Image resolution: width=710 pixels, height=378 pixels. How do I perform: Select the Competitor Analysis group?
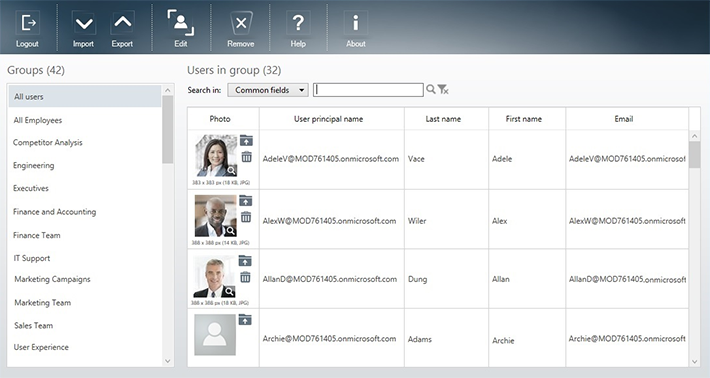click(x=48, y=143)
